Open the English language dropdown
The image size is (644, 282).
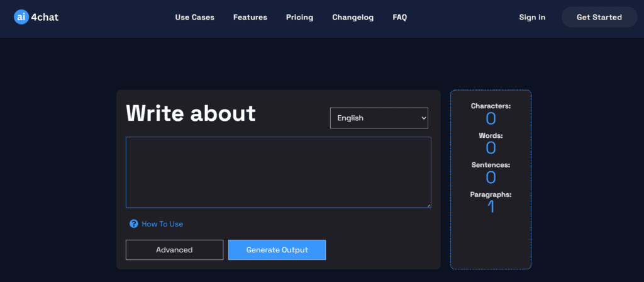(379, 118)
